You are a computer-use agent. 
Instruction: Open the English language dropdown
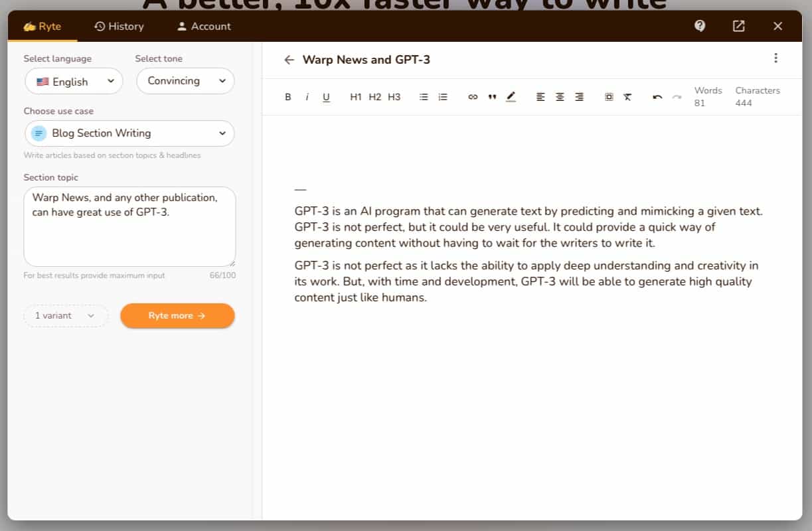click(74, 81)
